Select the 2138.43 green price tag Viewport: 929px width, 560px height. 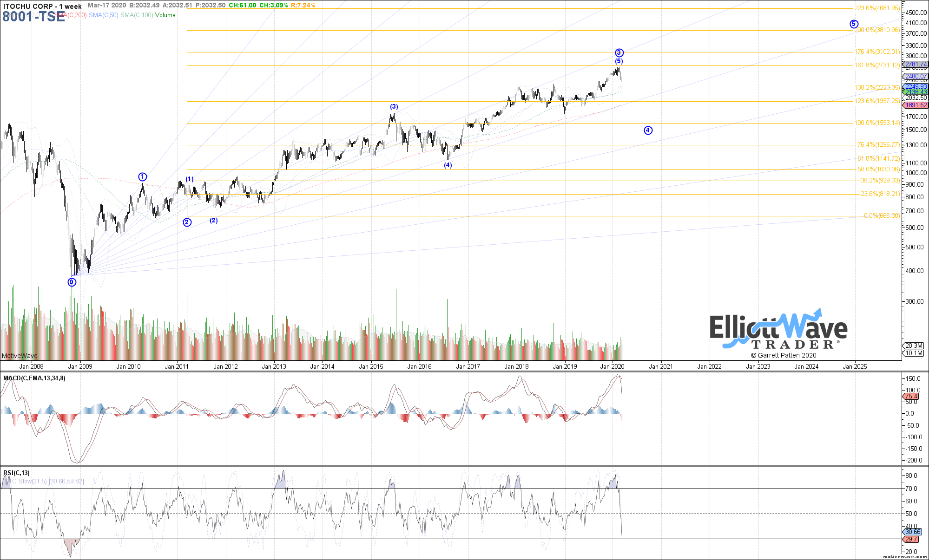pos(916,92)
